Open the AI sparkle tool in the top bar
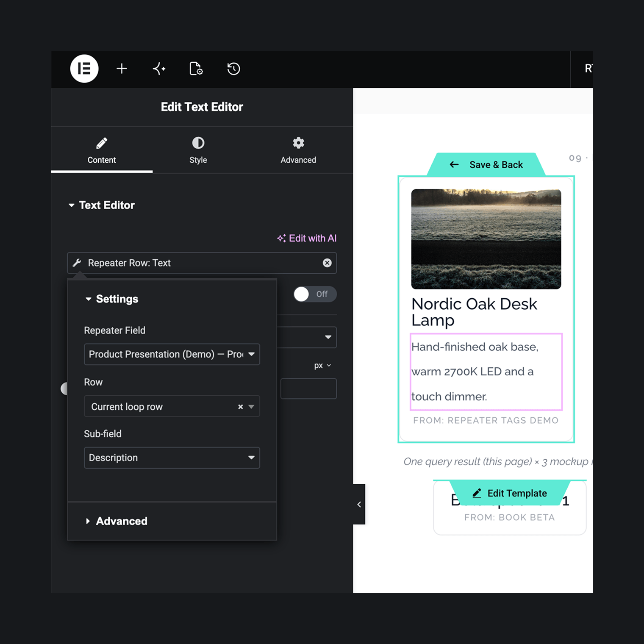The height and width of the screenshot is (644, 644). click(x=159, y=69)
